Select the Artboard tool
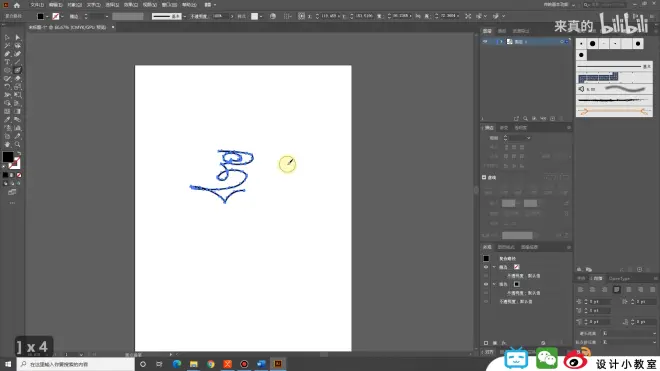 [7, 136]
